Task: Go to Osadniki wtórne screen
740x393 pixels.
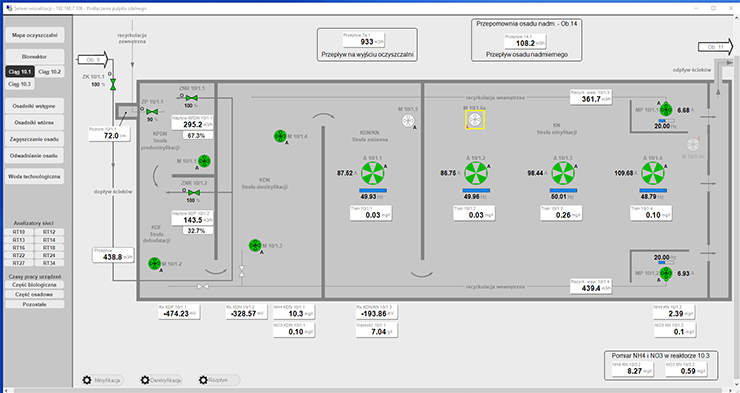Action: coord(34,123)
